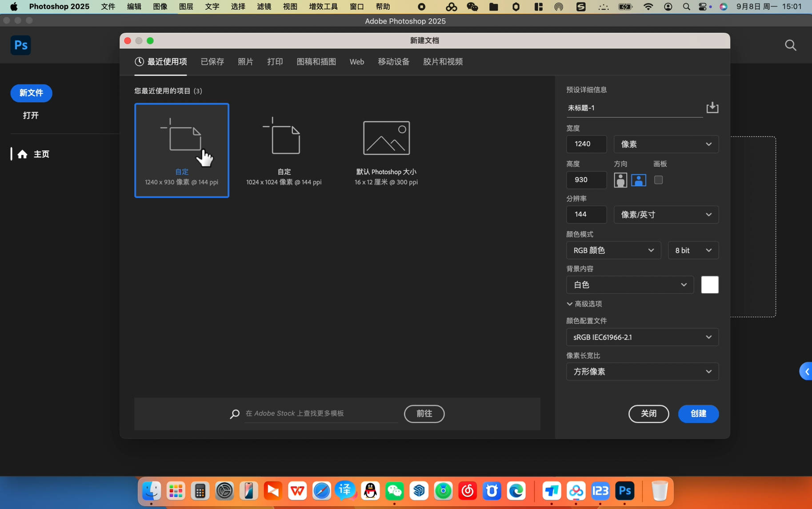Click the save preset icon next to 未标题-1

coord(712,108)
